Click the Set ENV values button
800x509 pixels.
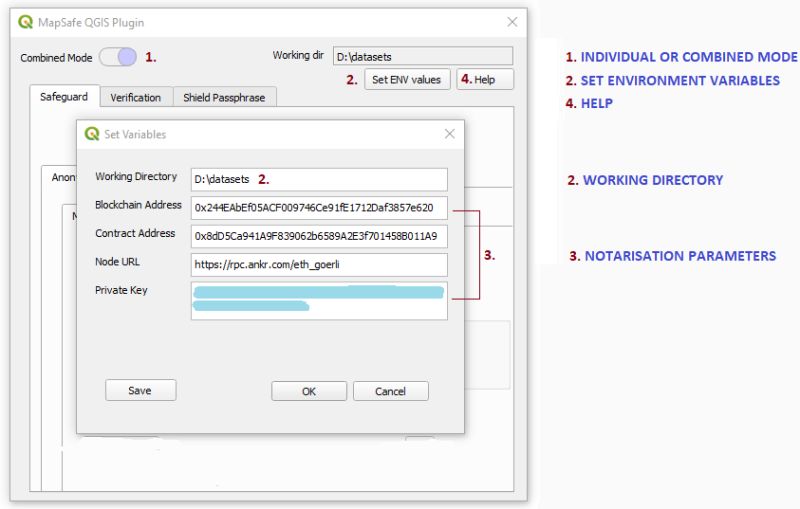(407, 80)
